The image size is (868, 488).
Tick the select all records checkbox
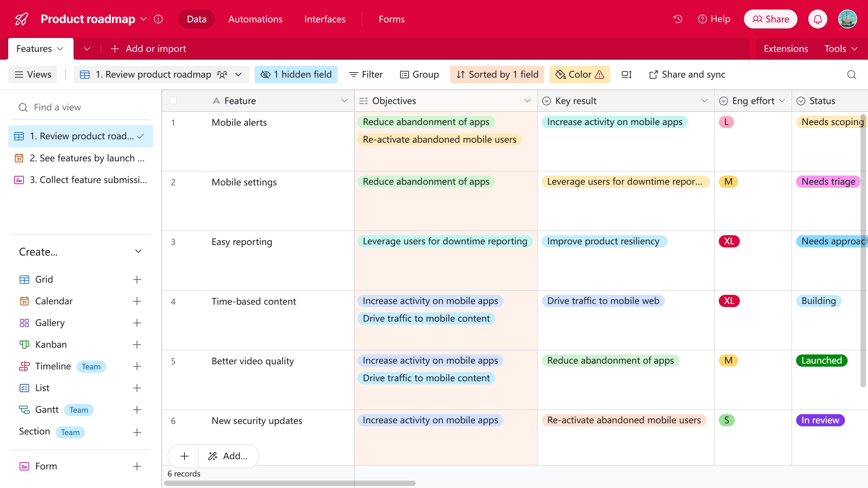click(x=173, y=101)
